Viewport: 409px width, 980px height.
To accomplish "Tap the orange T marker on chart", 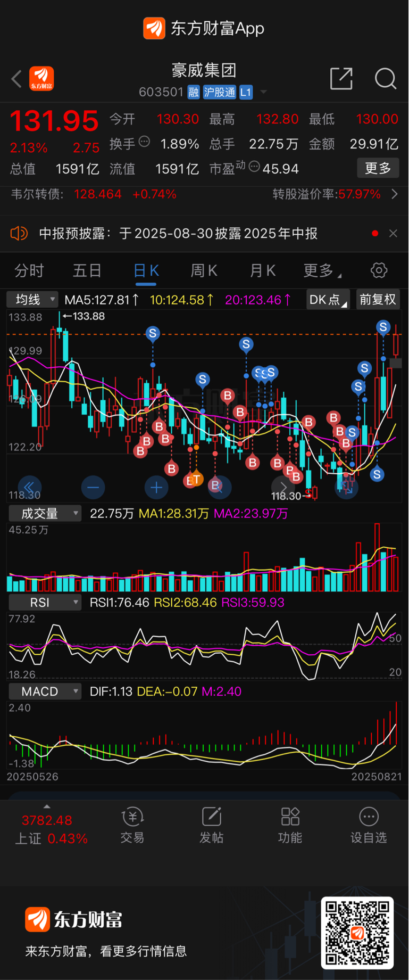I will [196, 479].
